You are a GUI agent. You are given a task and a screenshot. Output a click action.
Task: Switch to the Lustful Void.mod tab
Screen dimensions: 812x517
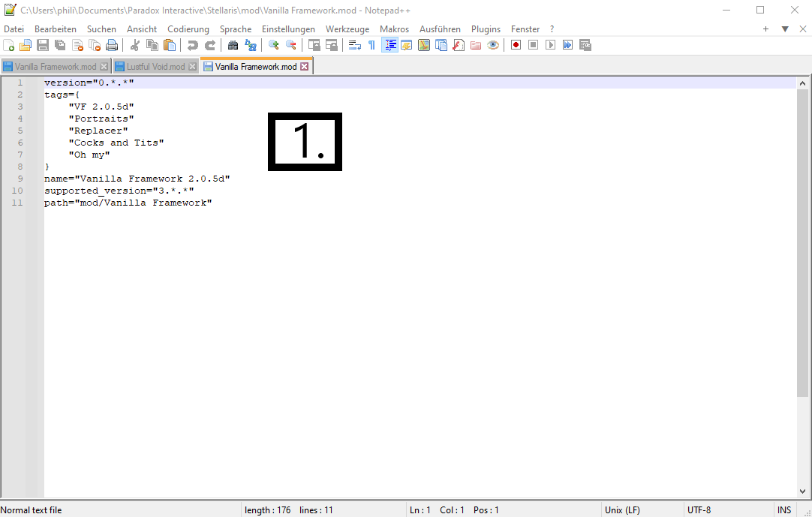point(156,66)
